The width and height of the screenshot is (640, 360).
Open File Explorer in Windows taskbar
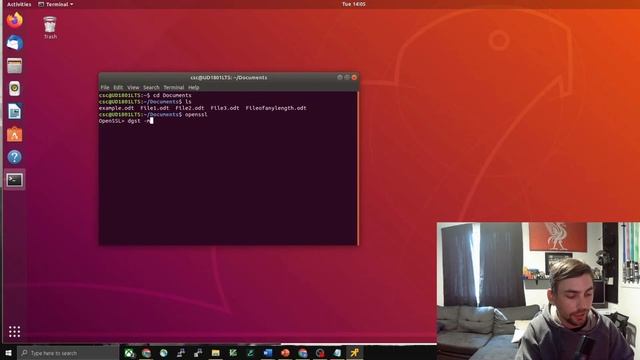216,353
